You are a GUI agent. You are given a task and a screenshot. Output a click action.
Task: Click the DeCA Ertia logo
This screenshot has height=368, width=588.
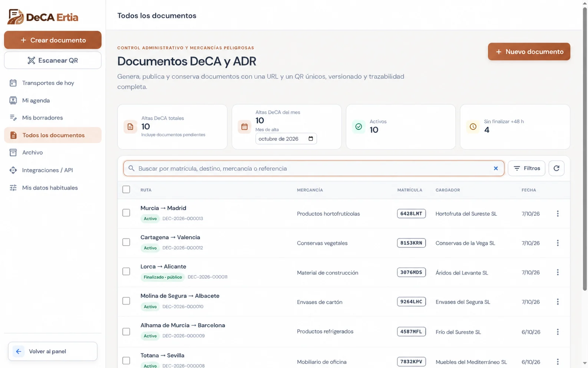[x=43, y=17]
